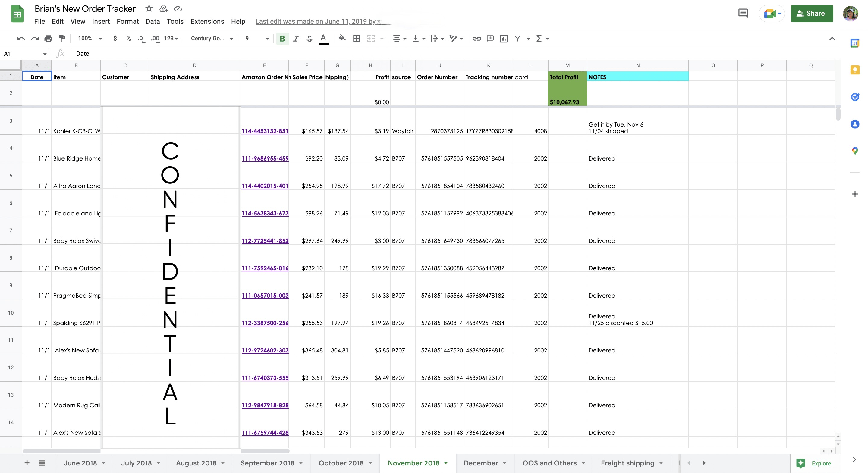Open comment history icon
Image resolution: width=868 pixels, height=473 pixels.
(x=743, y=14)
